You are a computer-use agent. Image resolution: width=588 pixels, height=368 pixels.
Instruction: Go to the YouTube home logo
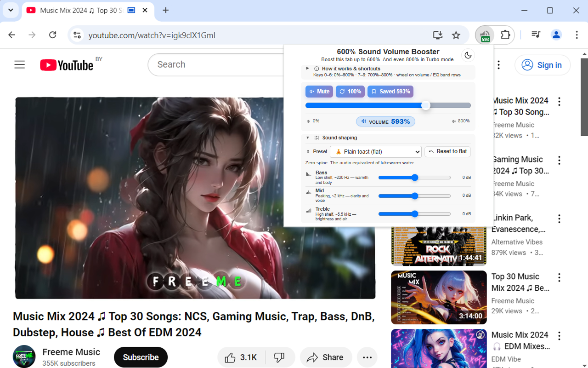coord(67,65)
